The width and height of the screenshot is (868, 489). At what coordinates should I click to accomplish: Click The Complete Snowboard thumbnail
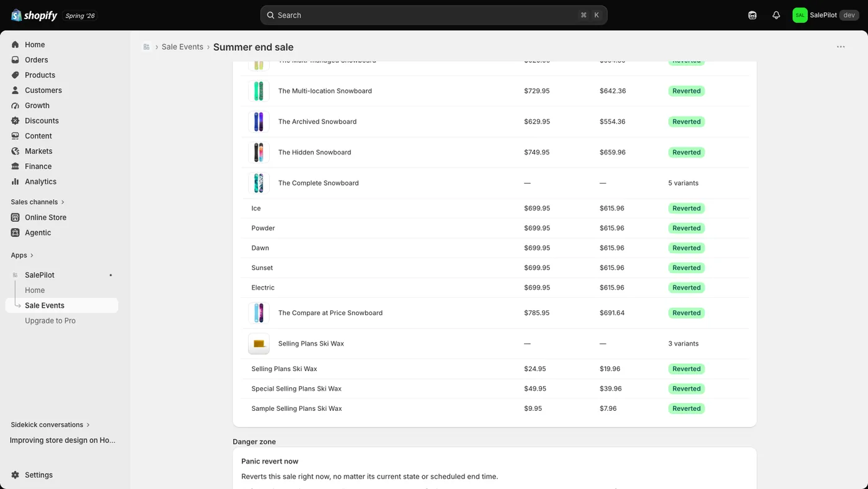tap(259, 183)
